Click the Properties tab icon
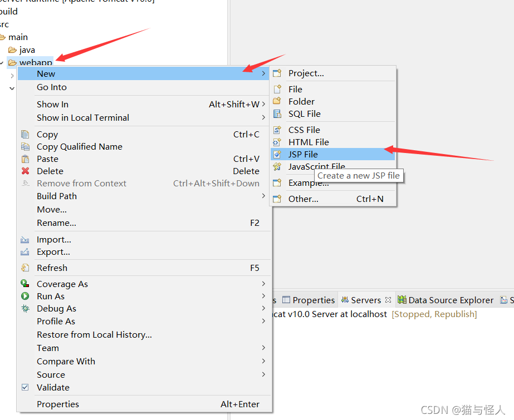The image size is (514, 420). coord(286,299)
